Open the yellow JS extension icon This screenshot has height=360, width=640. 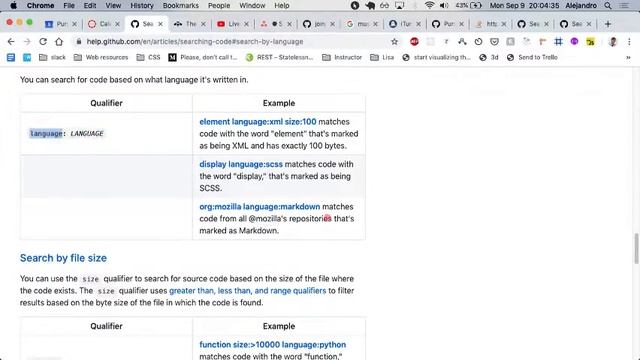[590, 42]
